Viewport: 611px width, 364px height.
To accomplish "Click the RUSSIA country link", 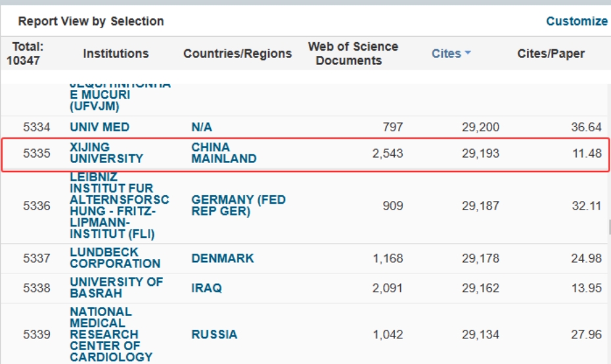I will point(214,334).
